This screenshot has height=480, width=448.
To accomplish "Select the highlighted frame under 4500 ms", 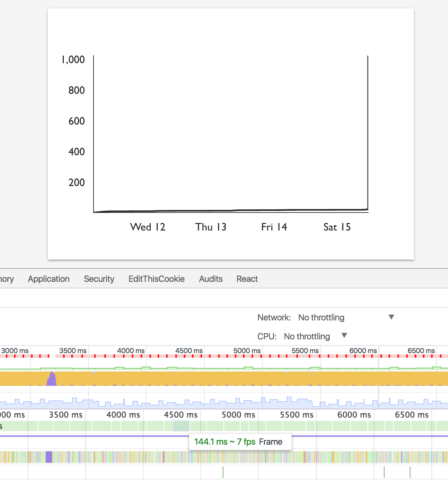I will coord(181,426).
